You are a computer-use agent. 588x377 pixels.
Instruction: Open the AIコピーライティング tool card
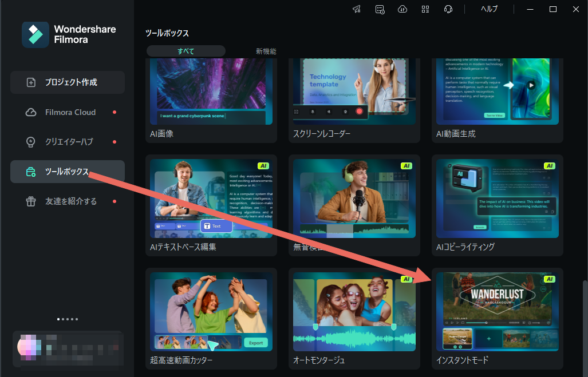click(497, 205)
